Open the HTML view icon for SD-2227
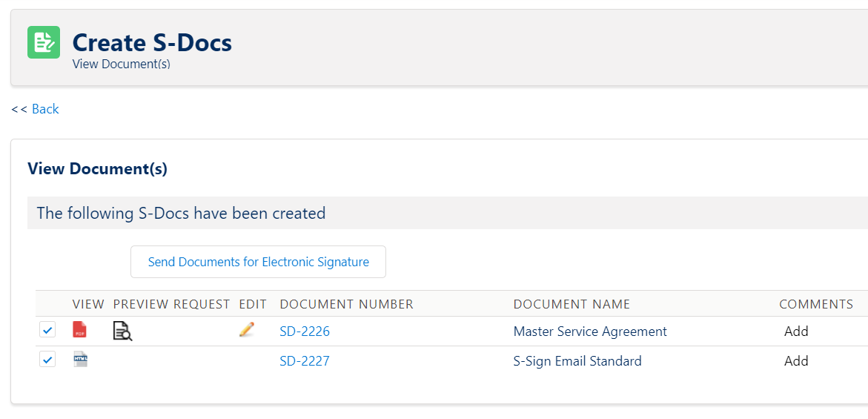 point(81,360)
